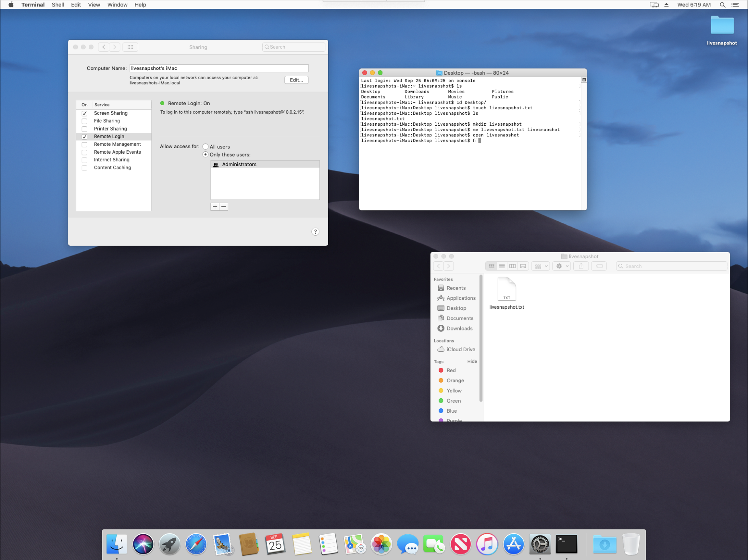Switch Finder to list view icon
The height and width of the screenshot is (560, 748).
pos(502,266)
